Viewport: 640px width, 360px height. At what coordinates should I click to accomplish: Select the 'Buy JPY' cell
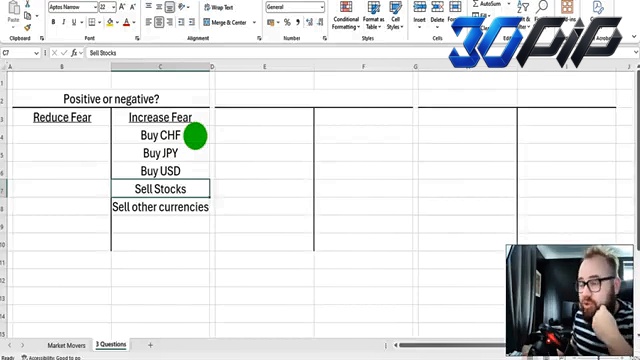(160, 153)
